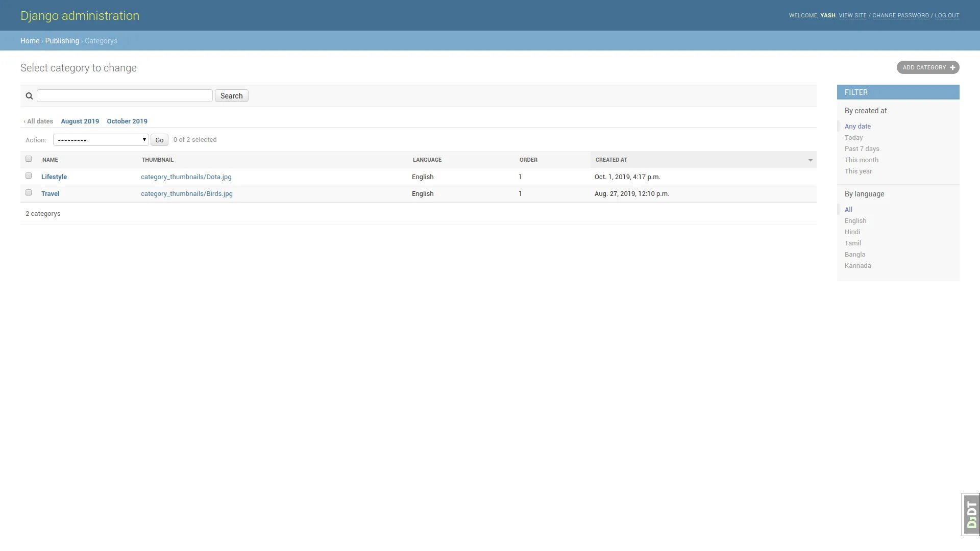Screen dimensions: 980x551
Task: Click the LOG OUT icon in header
Action: pyautogui.click(x=947, y=15)
